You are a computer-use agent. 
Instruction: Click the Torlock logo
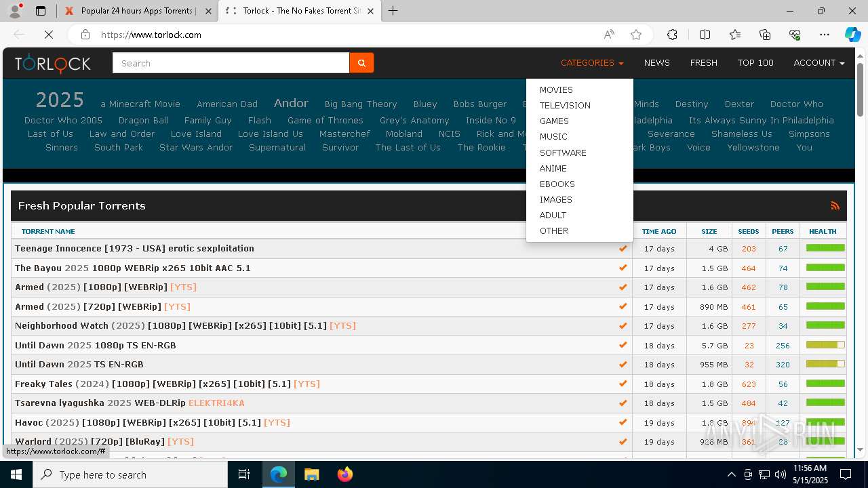(x=53, y=63)
